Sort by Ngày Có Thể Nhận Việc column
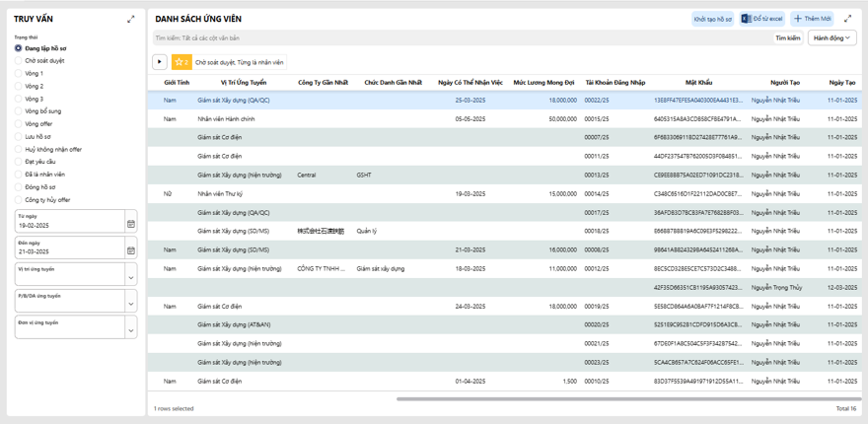The image size is (868, 424). pyautogui.click(x=470, y=83)
